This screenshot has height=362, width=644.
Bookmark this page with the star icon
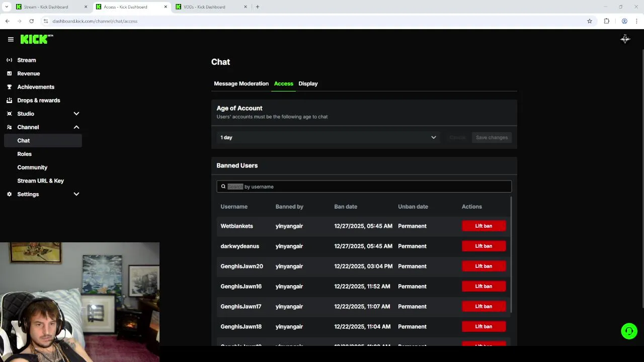(x=590, y=21)
